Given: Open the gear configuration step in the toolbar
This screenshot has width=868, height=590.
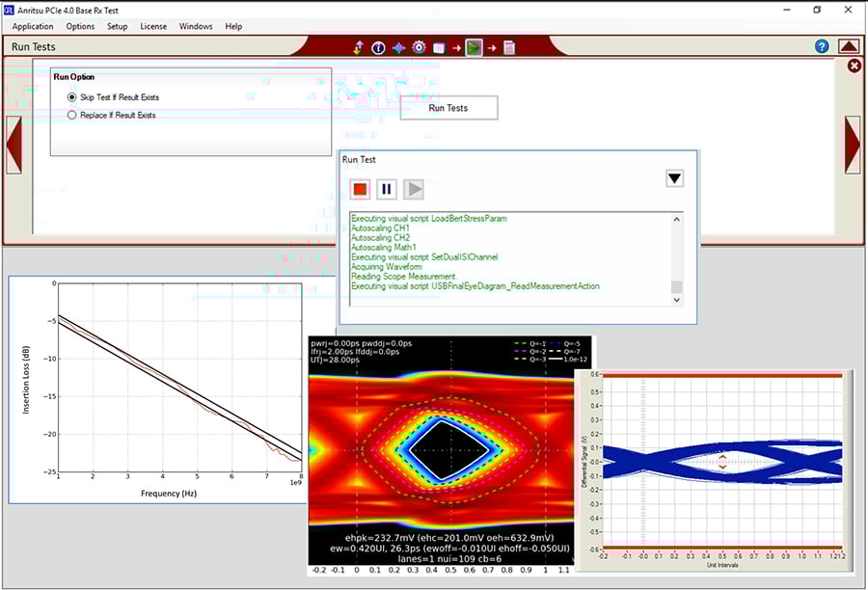Looking at the screenshot, I should (x=420, y=47).
